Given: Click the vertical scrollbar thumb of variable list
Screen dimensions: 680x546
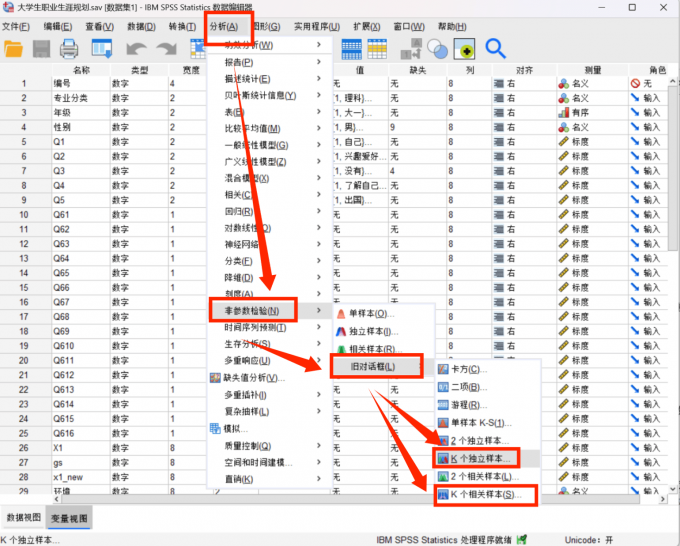Looking at the screenshot, I should click(x=673, y=167).
